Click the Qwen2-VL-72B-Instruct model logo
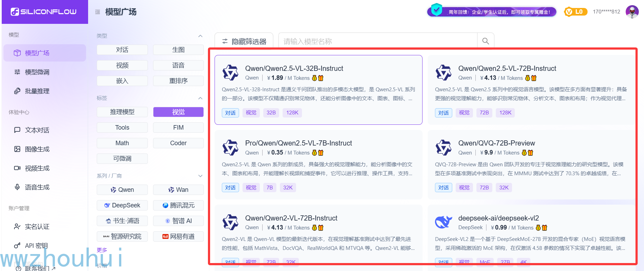 tap(230, 223)
